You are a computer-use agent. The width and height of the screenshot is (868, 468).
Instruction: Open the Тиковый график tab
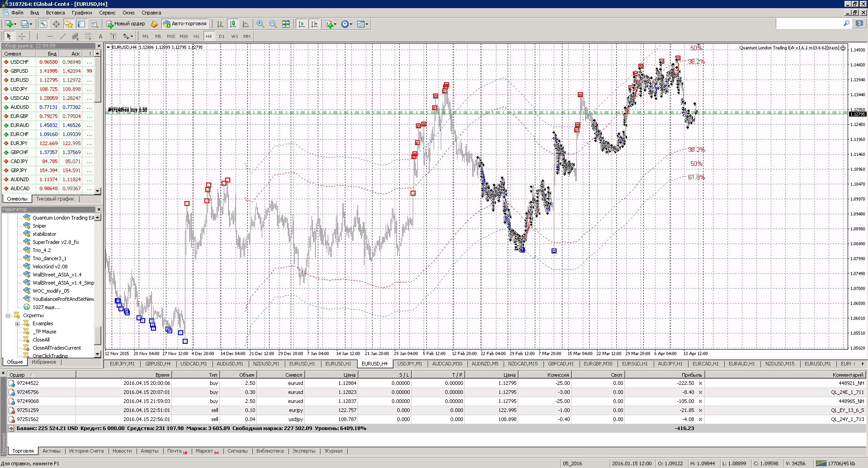(55, 199)
